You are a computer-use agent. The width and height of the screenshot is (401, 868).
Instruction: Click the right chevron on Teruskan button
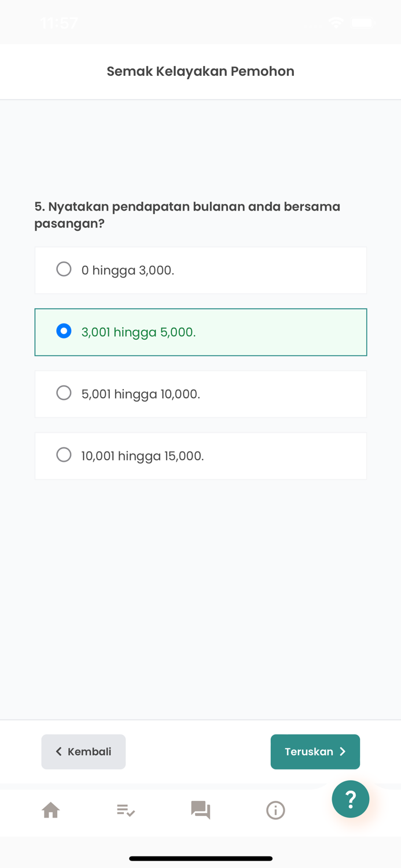pos(343,752)
